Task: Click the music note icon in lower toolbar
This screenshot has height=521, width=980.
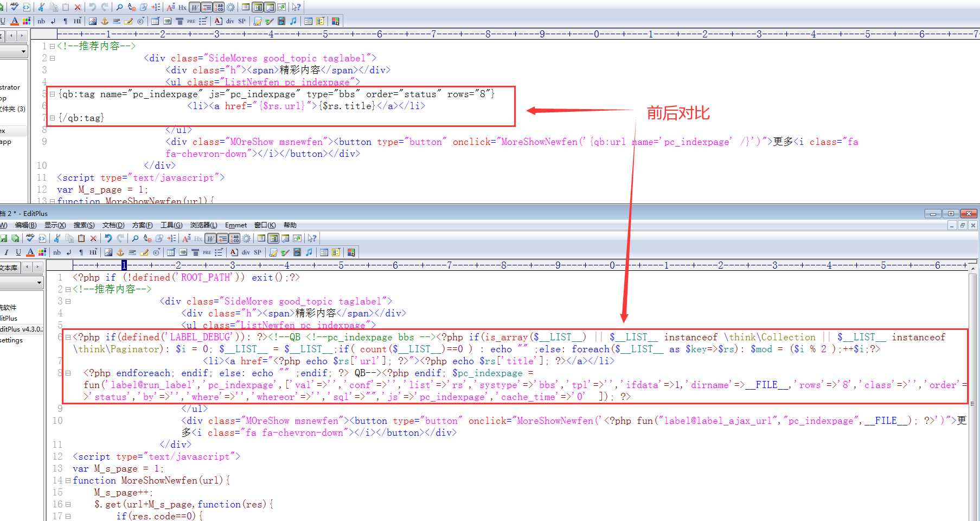Action: point(309,252)
